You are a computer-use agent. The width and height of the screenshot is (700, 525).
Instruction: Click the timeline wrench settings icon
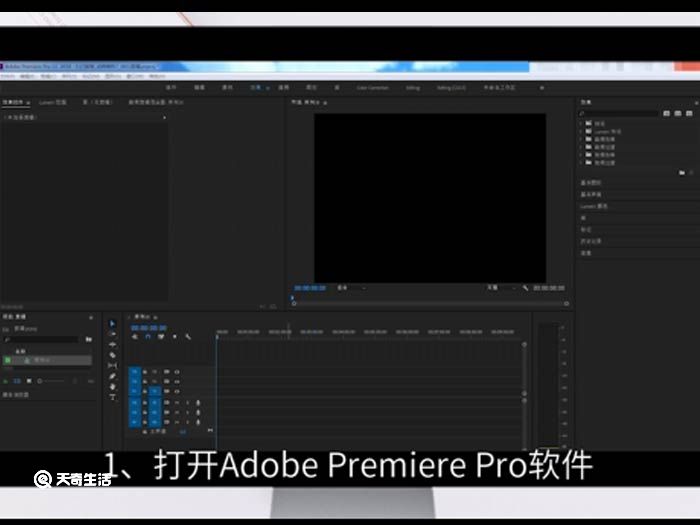(189, 337)
